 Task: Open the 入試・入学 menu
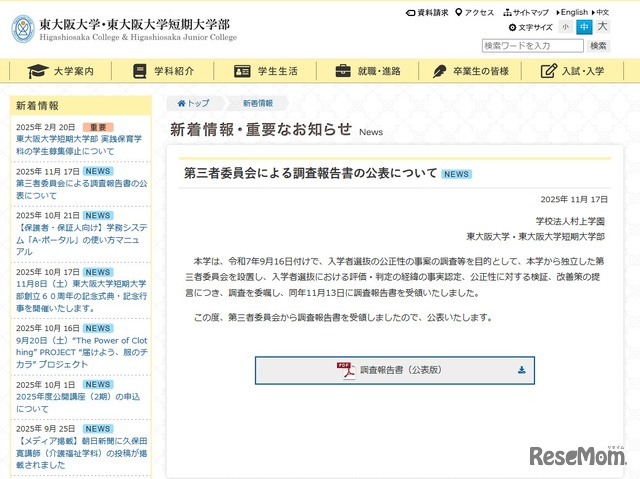point(573,71)
